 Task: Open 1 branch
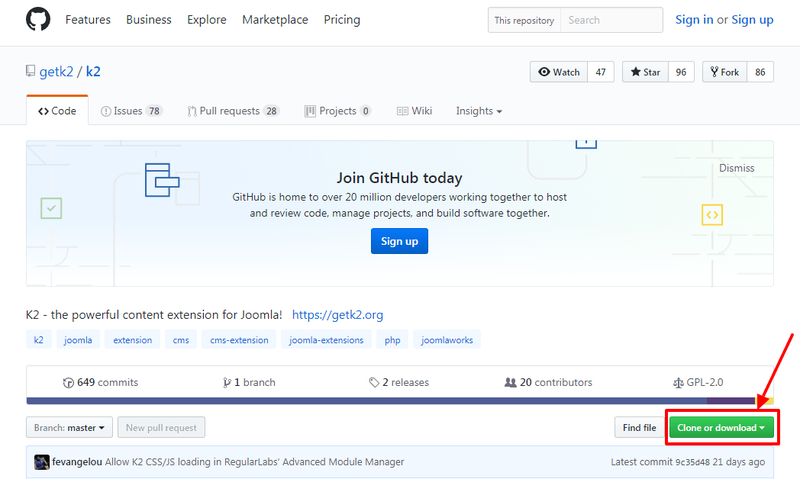[x=249, y=383]
